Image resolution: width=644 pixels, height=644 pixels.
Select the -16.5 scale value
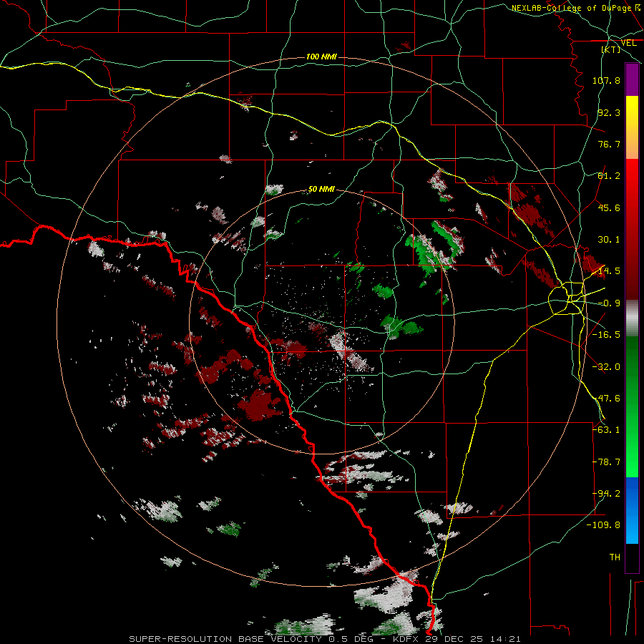(606, 335)
